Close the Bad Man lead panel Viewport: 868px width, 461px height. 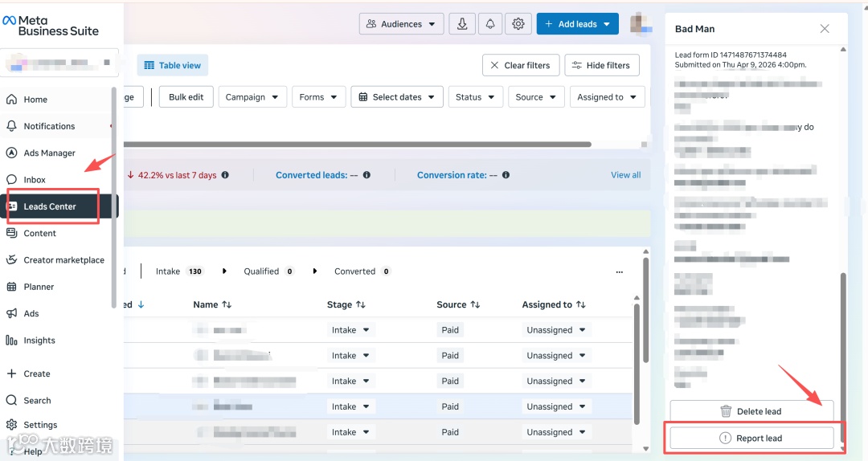pyautogui.click(x=825, y=29)
